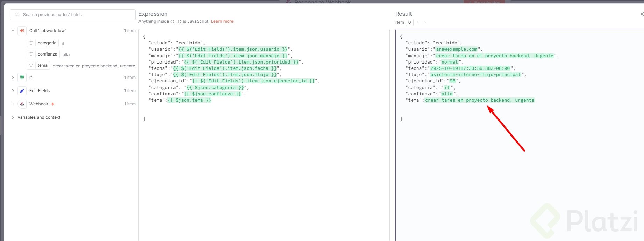The height and width of the screenshot is (241, 644).
Task: Click the "estado": "recibido" line in editor
Action: [177, 43]
